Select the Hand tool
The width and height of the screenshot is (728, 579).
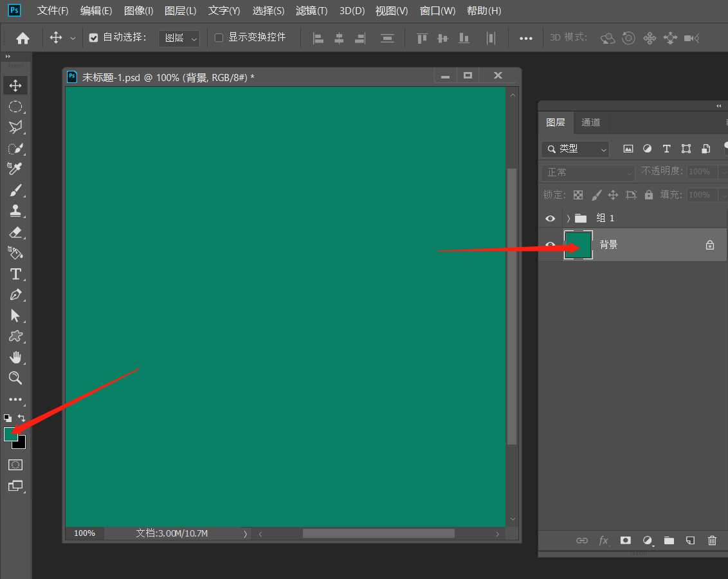(15, 358)
